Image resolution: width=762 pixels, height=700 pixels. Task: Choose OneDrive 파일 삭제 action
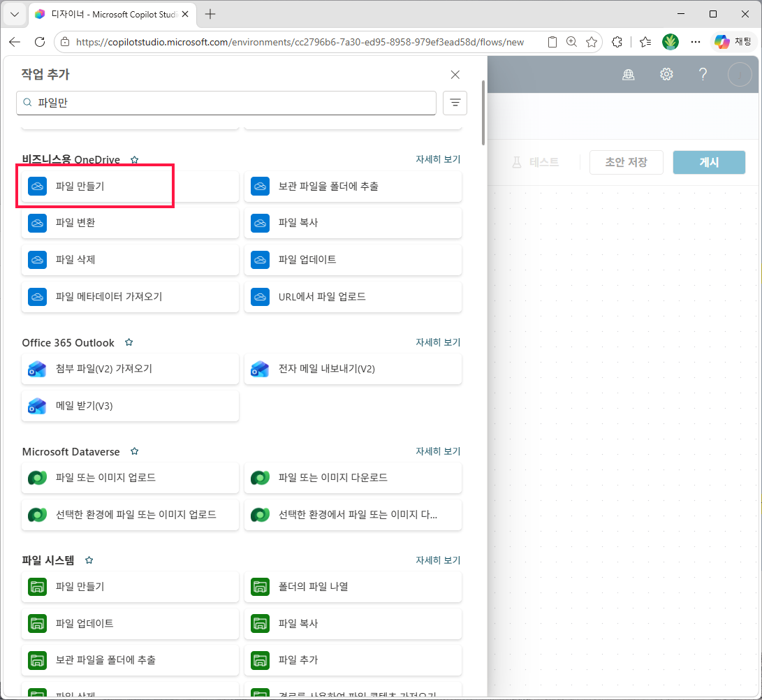pos(130,260)
